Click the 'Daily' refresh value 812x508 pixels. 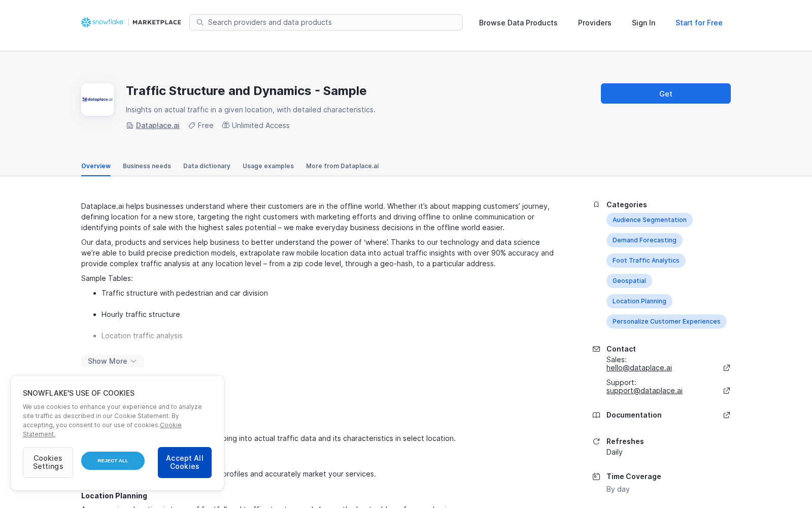coord(614,452)
